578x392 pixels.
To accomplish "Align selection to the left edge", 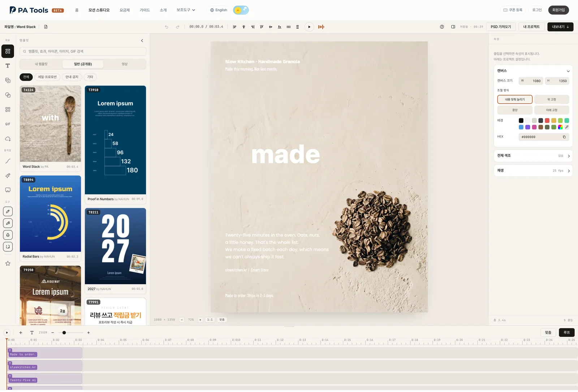I will point(234,27).
